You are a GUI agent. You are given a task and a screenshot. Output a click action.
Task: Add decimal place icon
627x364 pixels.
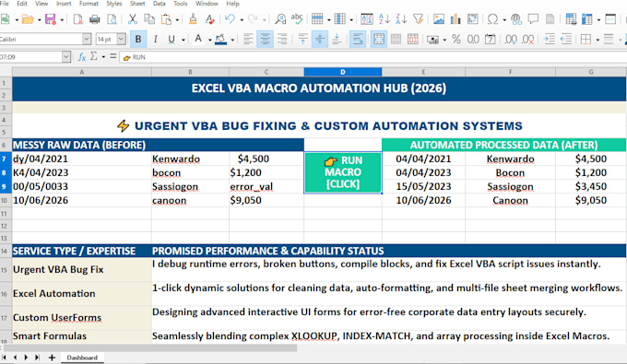click(511, 39)
